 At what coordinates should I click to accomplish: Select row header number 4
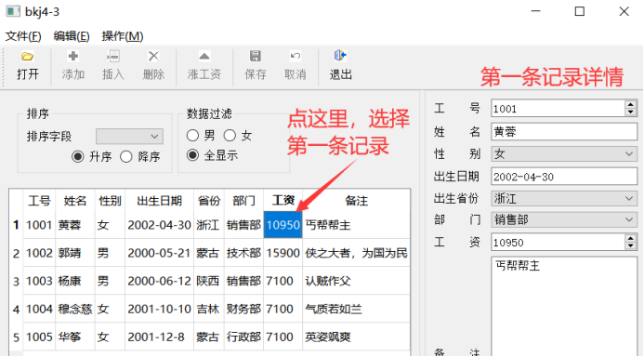(16, 309)
